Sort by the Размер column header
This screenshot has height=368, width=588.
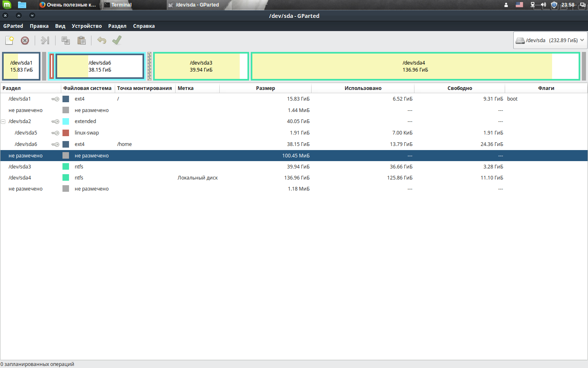coord(265,88)
